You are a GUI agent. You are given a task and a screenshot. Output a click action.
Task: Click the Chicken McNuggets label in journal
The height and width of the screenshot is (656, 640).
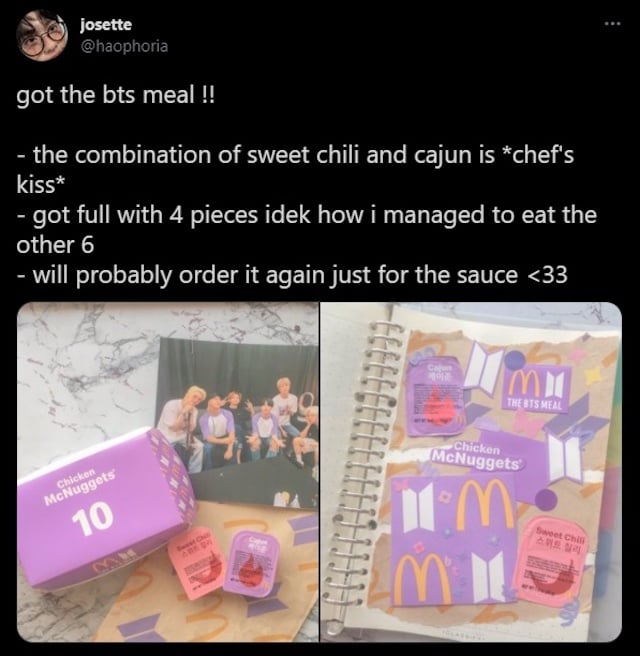[x=477, y=456]
